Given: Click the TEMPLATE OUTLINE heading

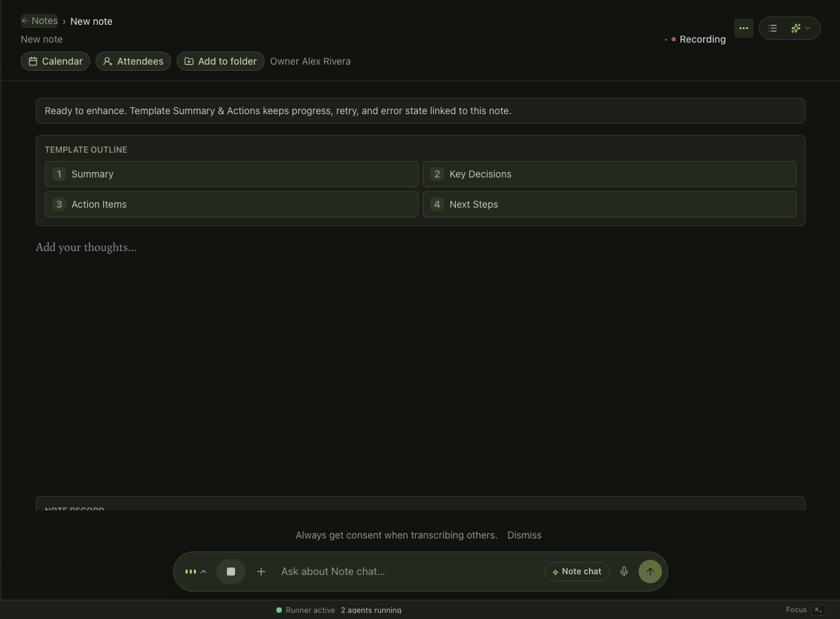Looking at the screenshot, I should (x=86, y=149).
